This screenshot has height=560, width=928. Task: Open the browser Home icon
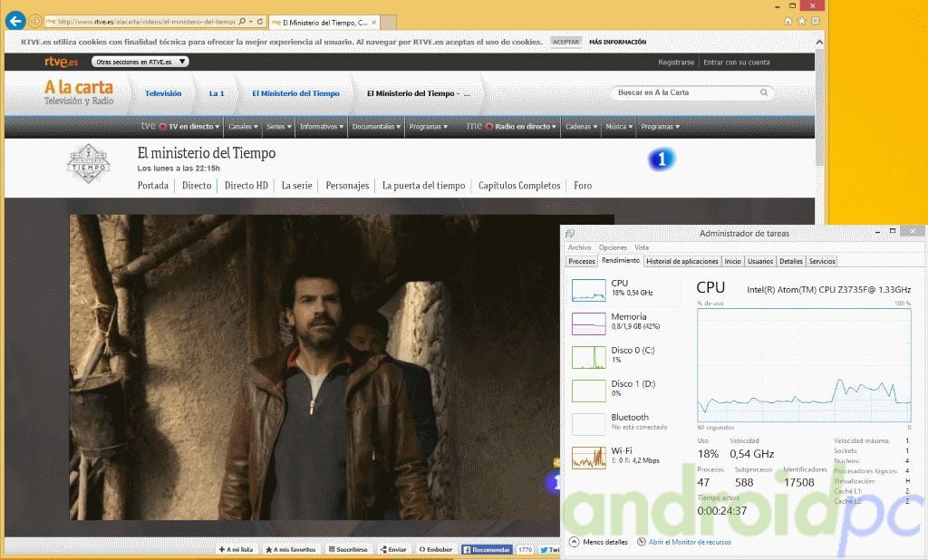coord(788,21)
